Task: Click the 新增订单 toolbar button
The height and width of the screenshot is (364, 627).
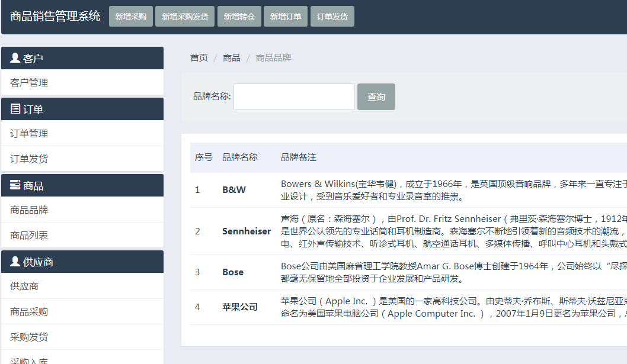Action: click(286, 17)
